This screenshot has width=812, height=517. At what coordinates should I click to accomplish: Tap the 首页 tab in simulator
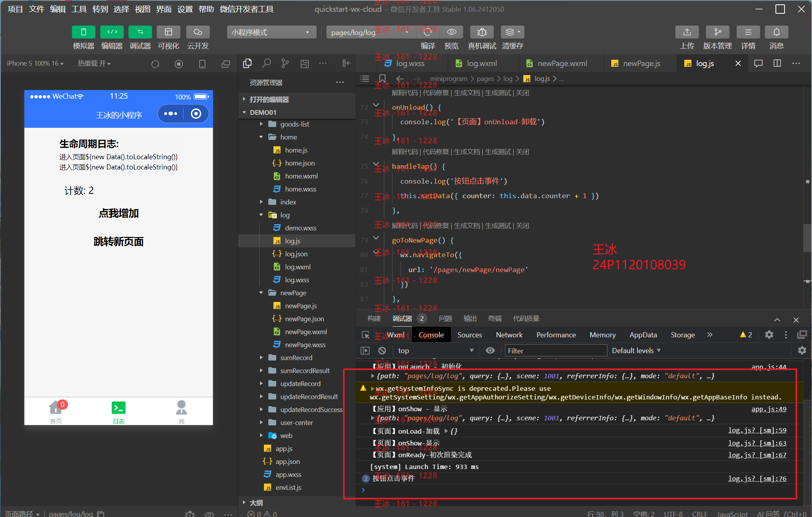point(56,411)
